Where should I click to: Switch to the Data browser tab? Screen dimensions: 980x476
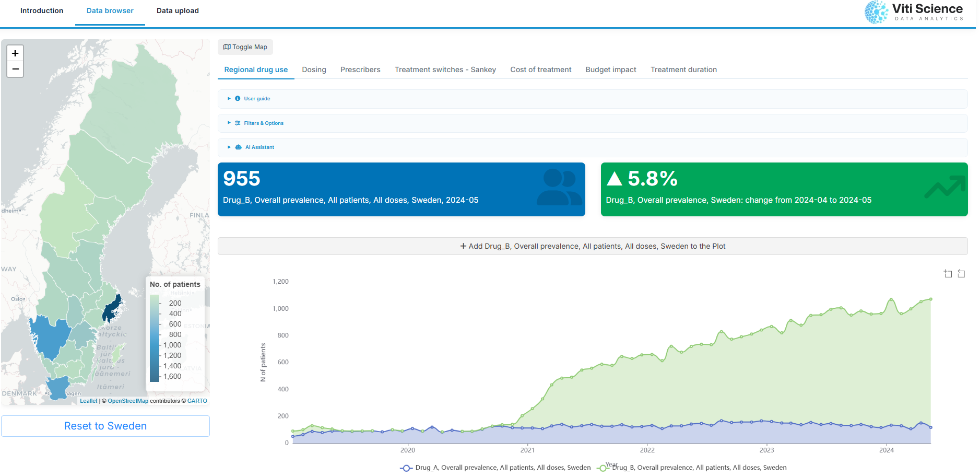click(110, 11)
